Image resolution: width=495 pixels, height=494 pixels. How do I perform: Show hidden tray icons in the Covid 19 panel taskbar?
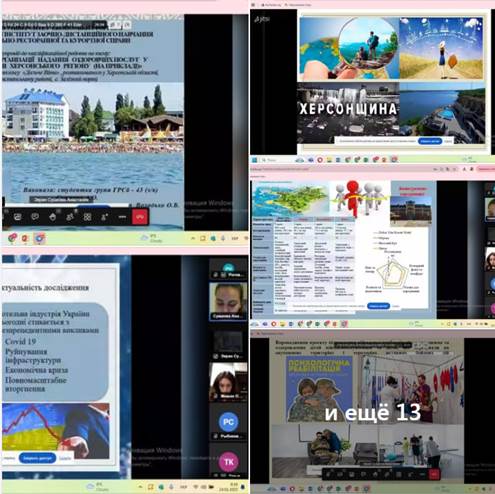tap(140, 487)
